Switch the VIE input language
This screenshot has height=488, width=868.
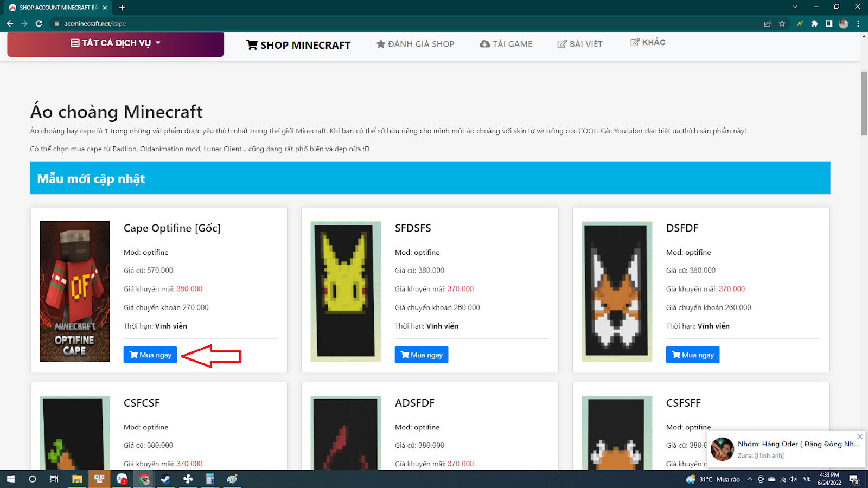click(807, 479)
